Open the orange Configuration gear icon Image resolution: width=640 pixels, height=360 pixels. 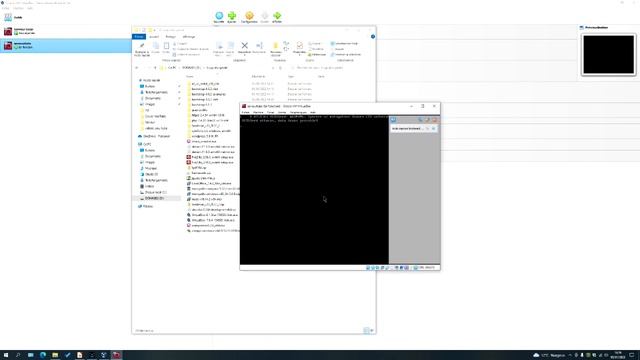click(249, 16)
